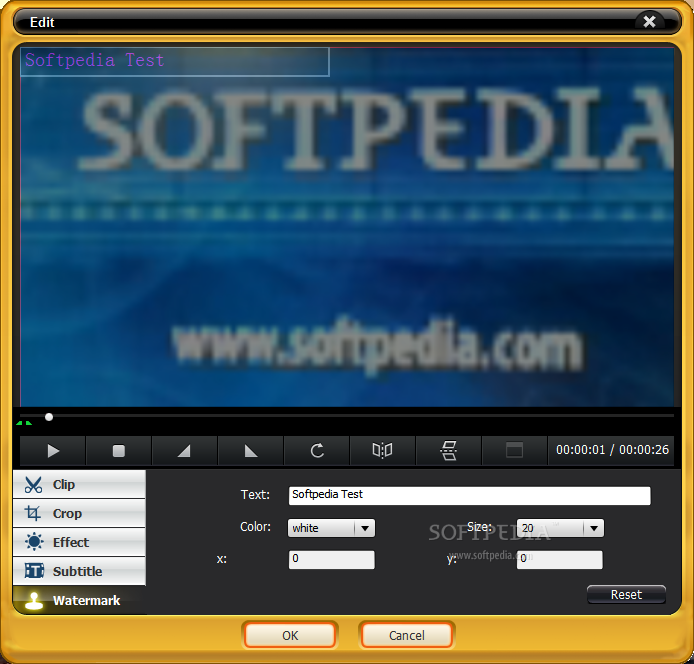Set clip end point marker
Screen dimensions: 694x664
click(251, 451)
